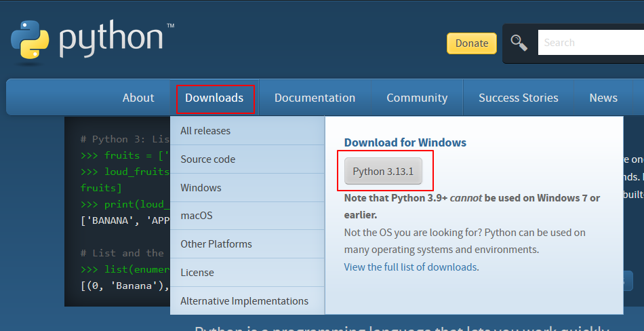Open the Downloads menu

click(214, 98)
